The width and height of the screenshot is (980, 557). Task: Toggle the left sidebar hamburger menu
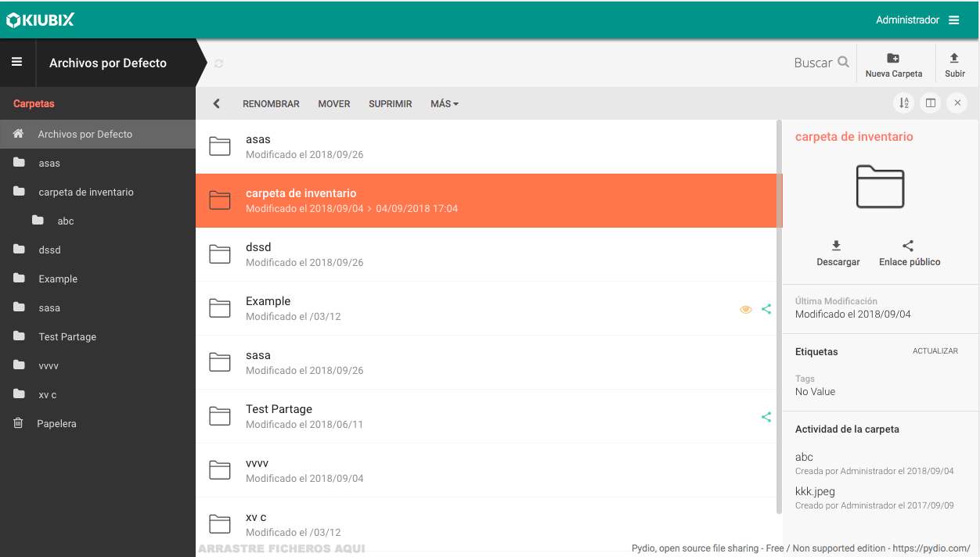(17, 63)
